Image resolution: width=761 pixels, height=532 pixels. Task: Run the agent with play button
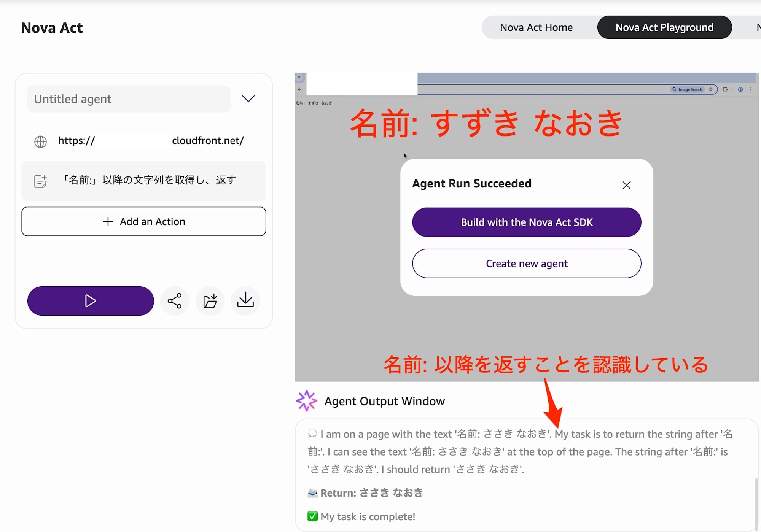pyautogui.click(x=91, y=301)
